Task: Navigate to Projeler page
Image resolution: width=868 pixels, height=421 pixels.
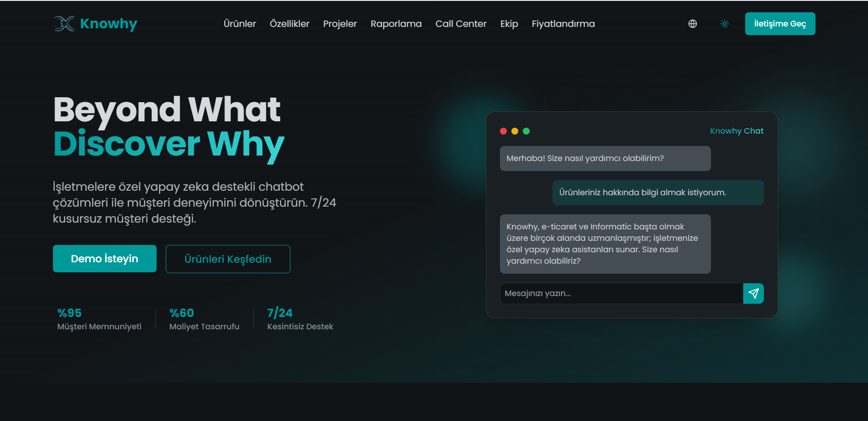Action: [340, 24]
